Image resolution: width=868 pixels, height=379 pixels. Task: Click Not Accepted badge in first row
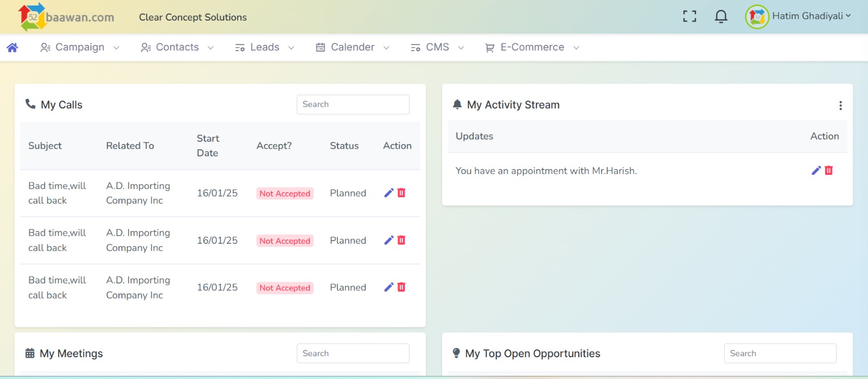coord(285,193)
